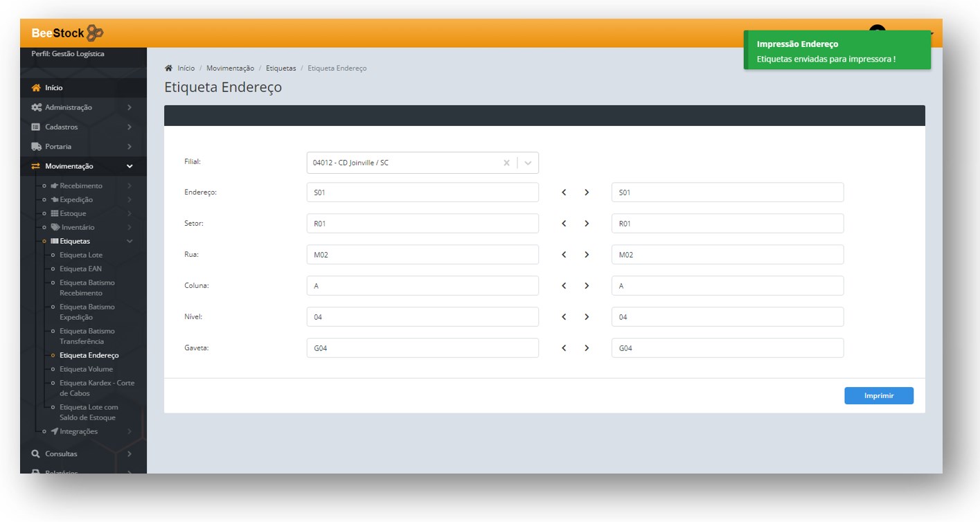Click the BeeStock logo icon
The width and height of the screenshot is (980, 522).
pos(96,33)
